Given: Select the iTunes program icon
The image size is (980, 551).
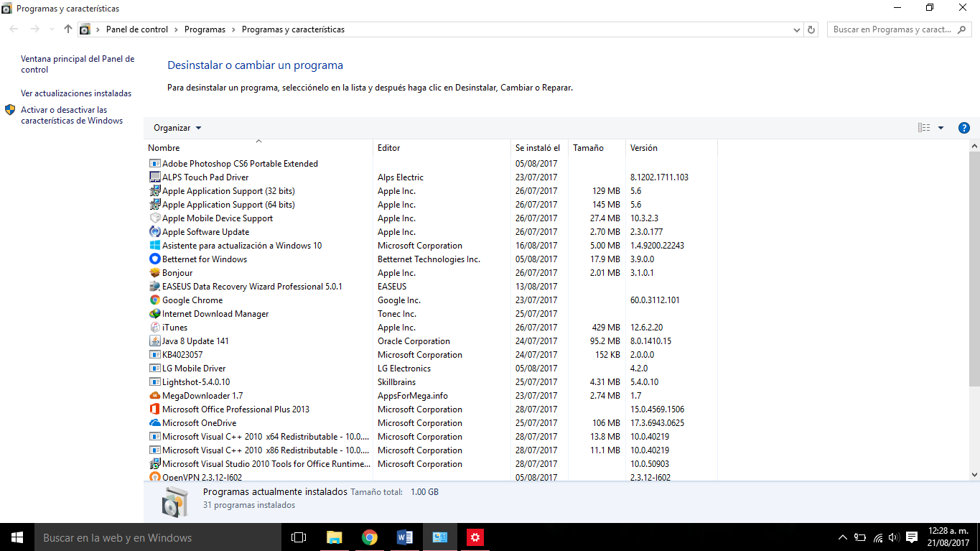Looking at the screenshot, I should click(x=155, y=328).
